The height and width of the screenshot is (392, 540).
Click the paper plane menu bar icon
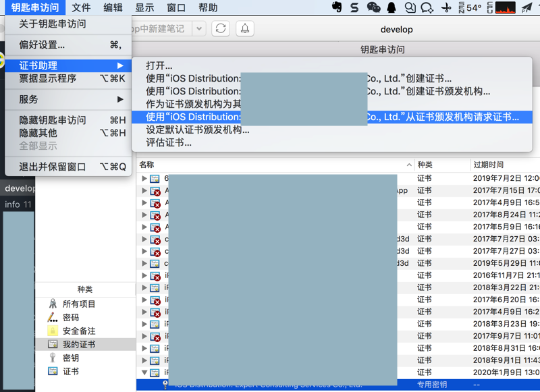click(526, 7)
